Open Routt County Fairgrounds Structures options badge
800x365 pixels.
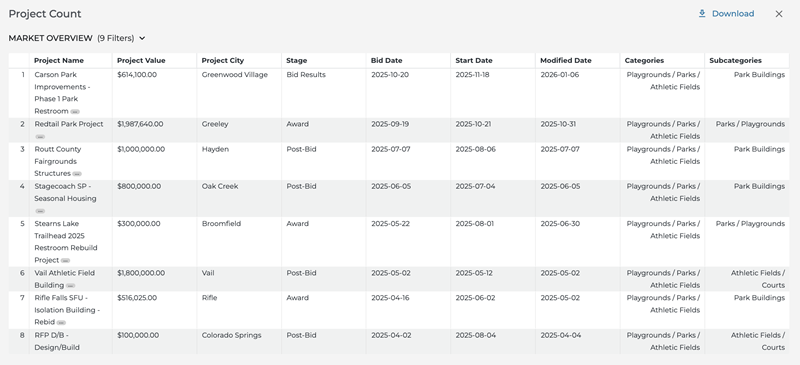pyautogui.click(x=77, y=174)
